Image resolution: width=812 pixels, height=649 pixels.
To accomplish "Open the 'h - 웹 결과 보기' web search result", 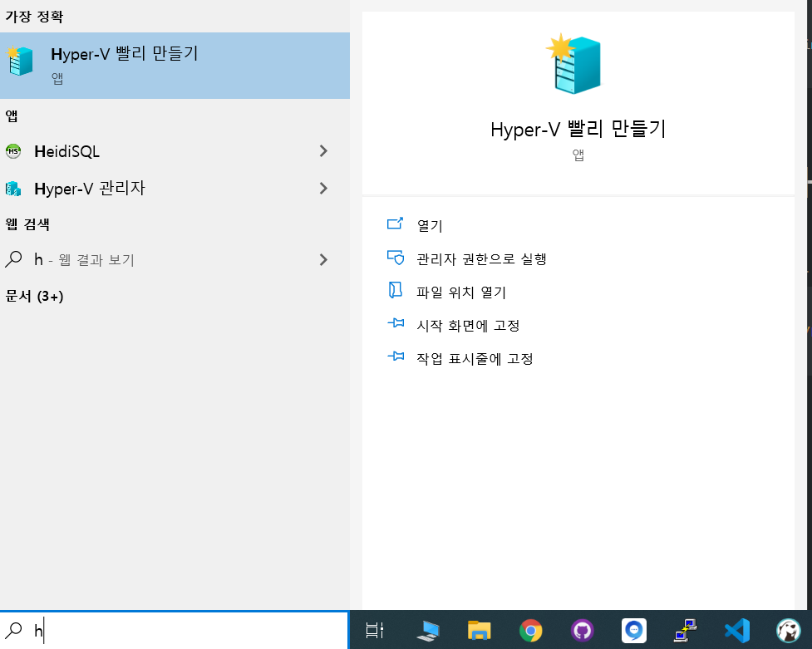I will tap(175, 259).
